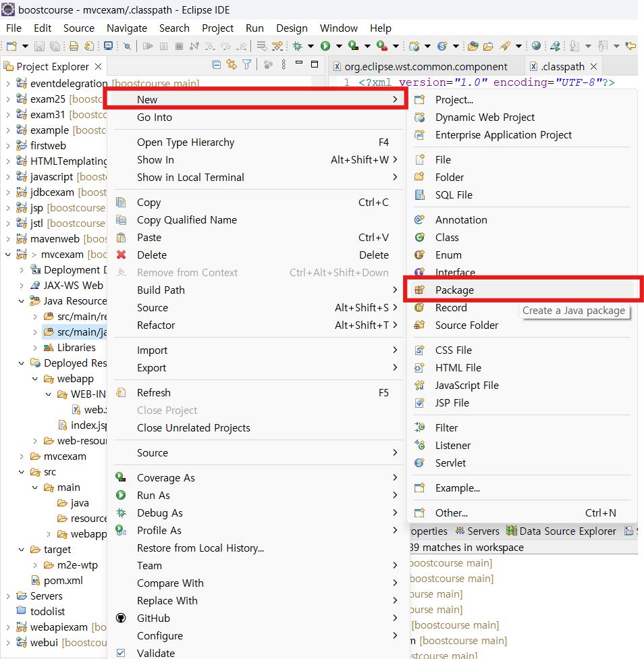Image resolution: width=644 pixels, height=659 pixels.
Task: Click the JSP File icon in submenu
Action: [x=419, y=402]
